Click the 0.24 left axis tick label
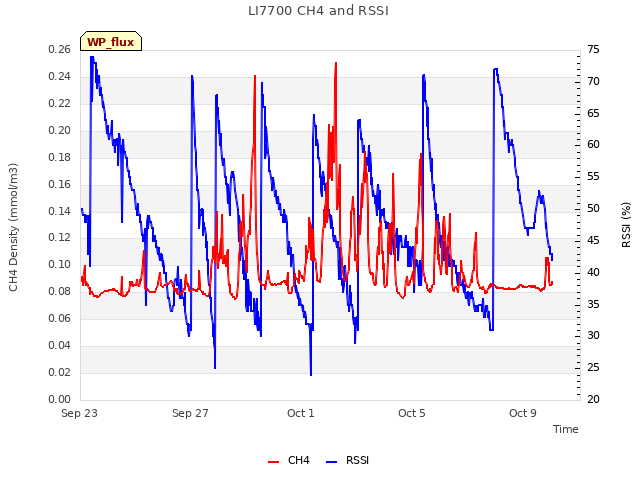 pyautogui.click(x=60, y=76)
